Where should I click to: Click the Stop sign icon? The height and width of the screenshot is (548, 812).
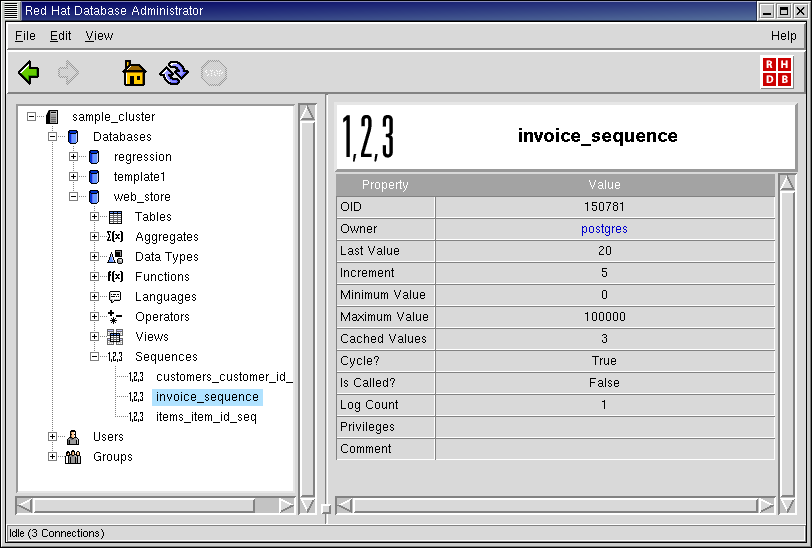point(214,73)
